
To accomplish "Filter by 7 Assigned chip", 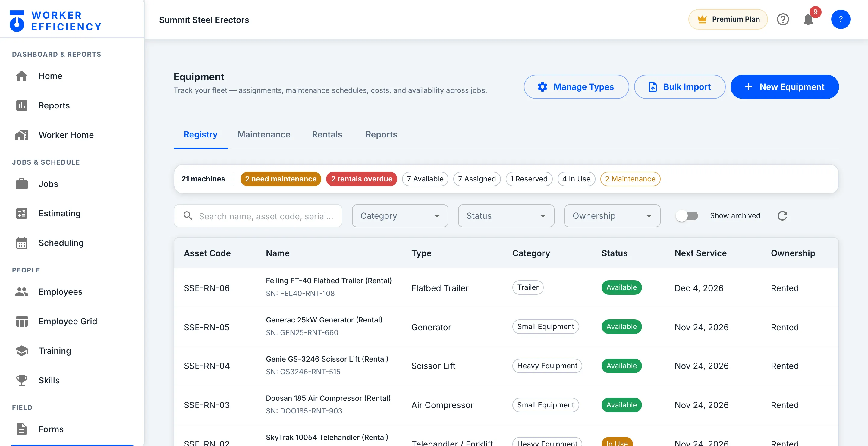I will tap(477, 179).
